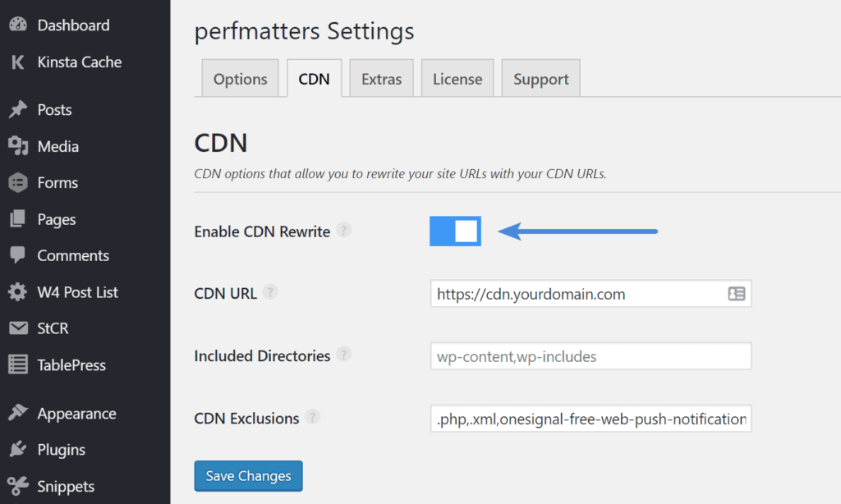Click the Comments speech bubble icon
Image resolution: width=841 pixels, height=504 pixels.
click(x=20, y=255)
